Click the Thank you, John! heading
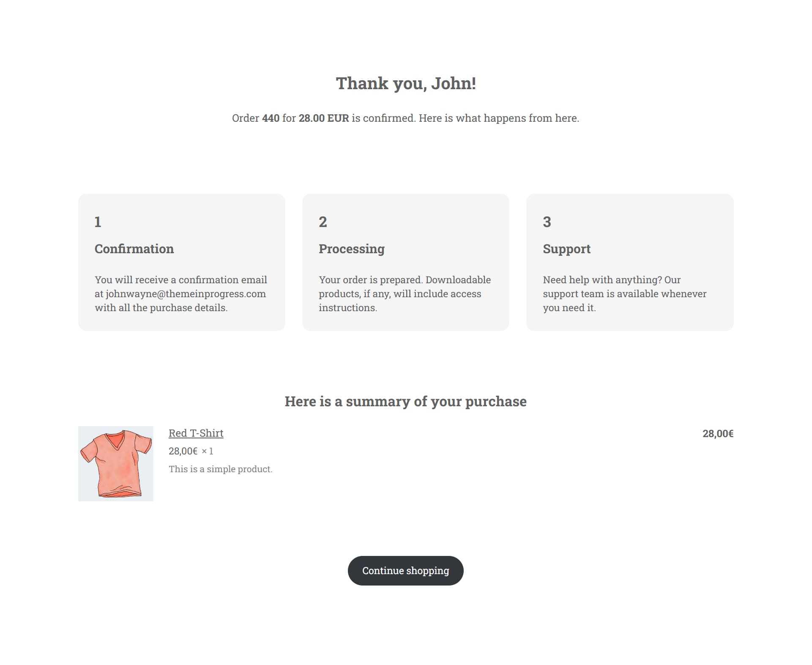This screenshot has height=665, width=812. point(406,83)
